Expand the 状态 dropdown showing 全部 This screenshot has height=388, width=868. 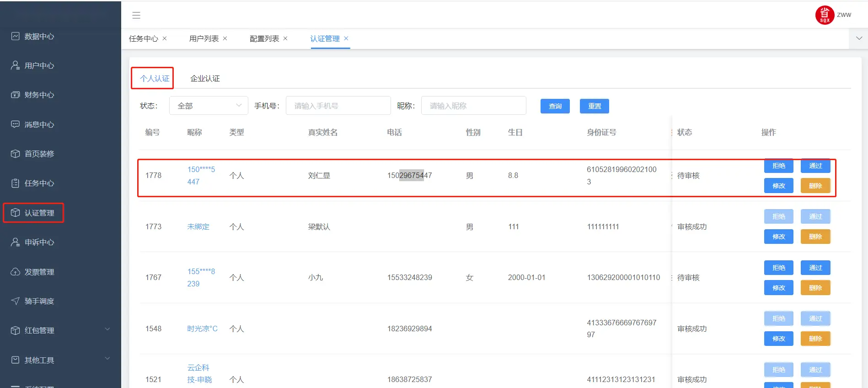click(209, 106)
